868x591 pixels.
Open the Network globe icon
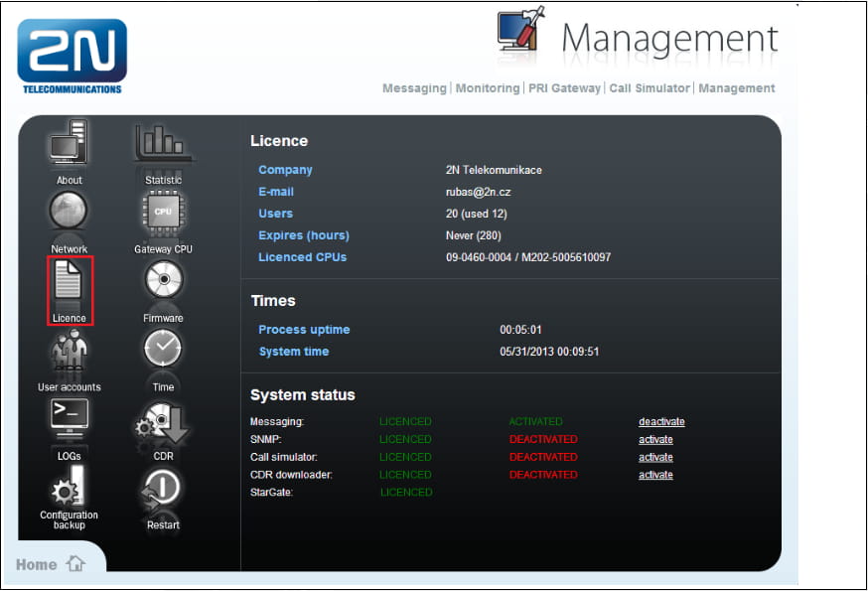pos(69,211)
